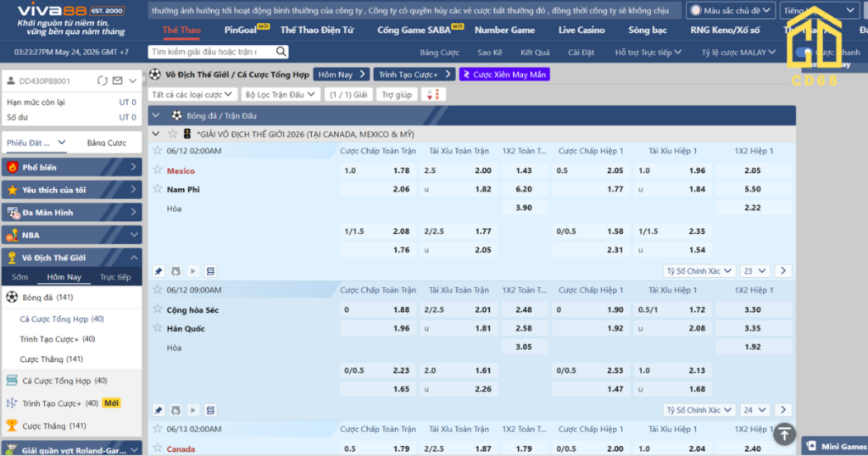Open the Number Game tab
This screenshot has width=868, height=456.
click(x=504, y=30)
